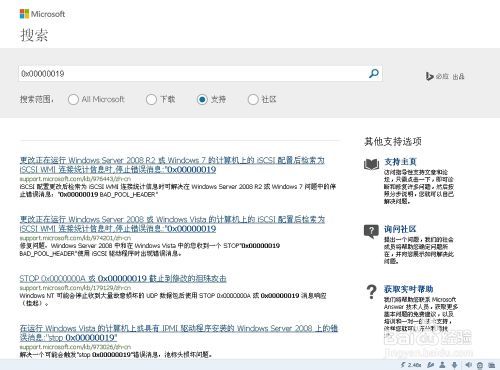
Task: Click the Bing logo beside search box
Action: (x=445, y=76)
